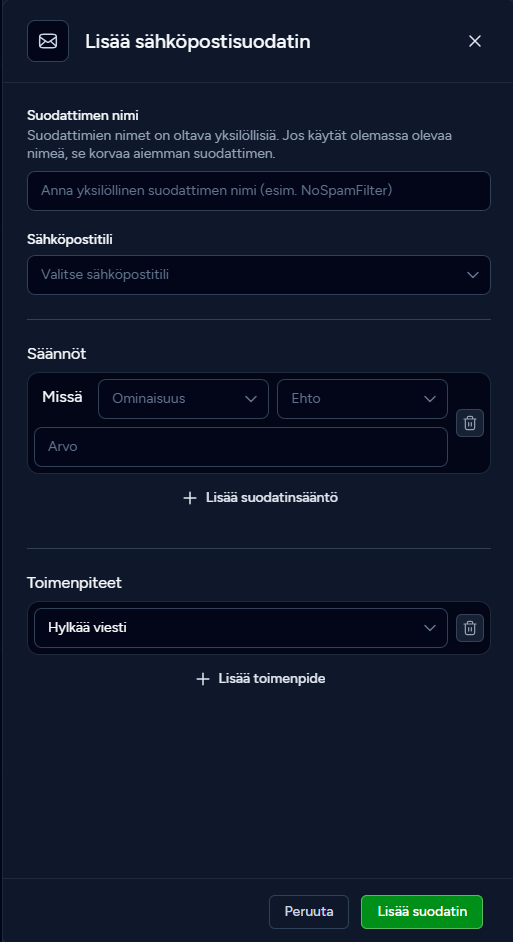Image resolution: width=513 pixels, height=942 pixels.
Task: Click the plus icon beside Lisää toimenpide
Action: pyautogui.click(x=203, y=679)
